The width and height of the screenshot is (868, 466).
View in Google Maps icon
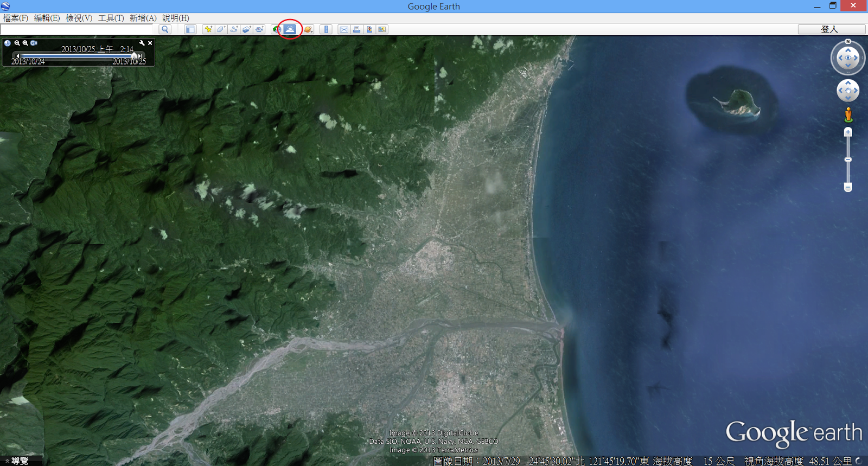(x=382, y=29)
